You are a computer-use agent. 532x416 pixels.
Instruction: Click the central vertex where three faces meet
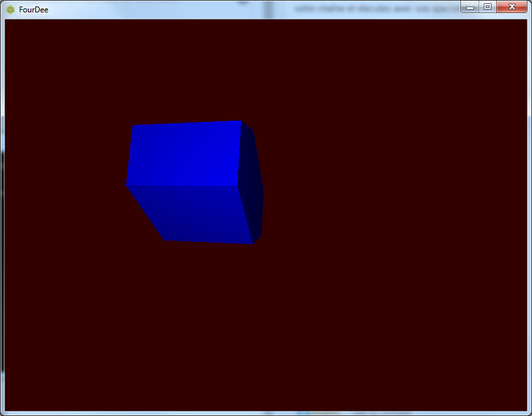tap(237, 185)
